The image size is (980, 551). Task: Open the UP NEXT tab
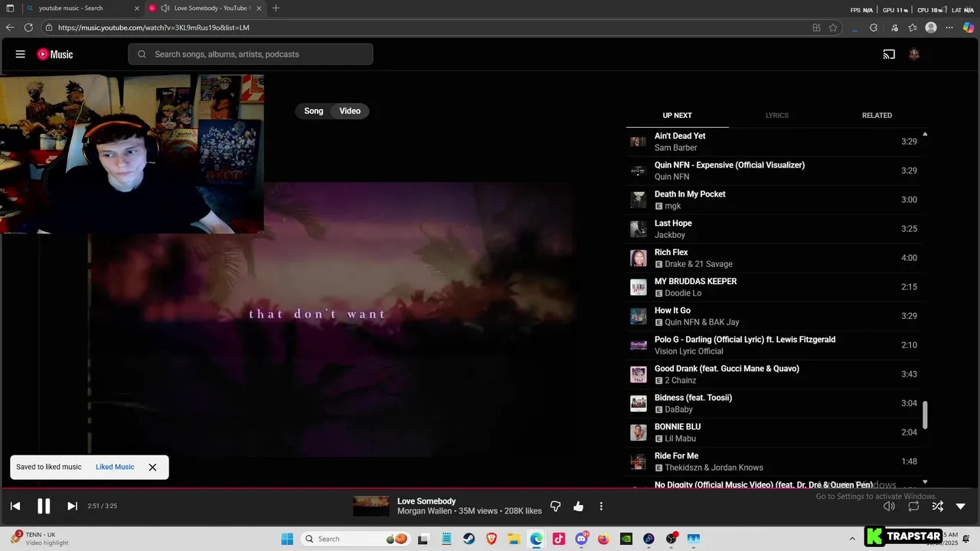pyautogui.click(x=677, y=116)
